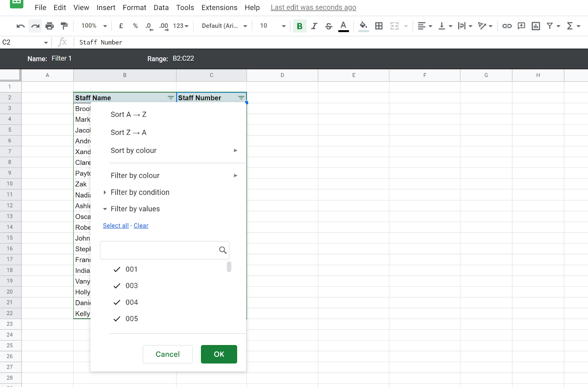Click the Filter 1 name field
This screenshot has width=588, height=387.
pos(62,58)
